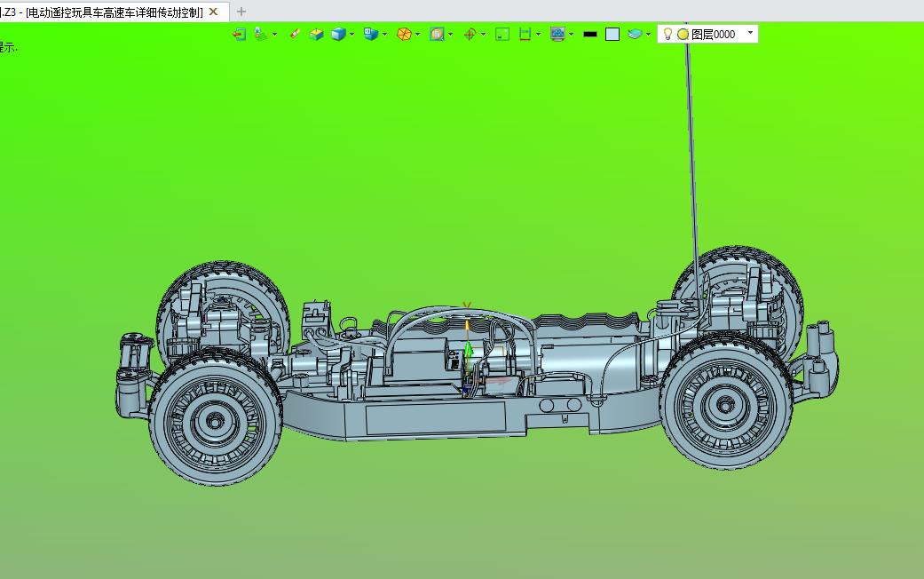Click the light blue face color swatch

tap(612, 35)
